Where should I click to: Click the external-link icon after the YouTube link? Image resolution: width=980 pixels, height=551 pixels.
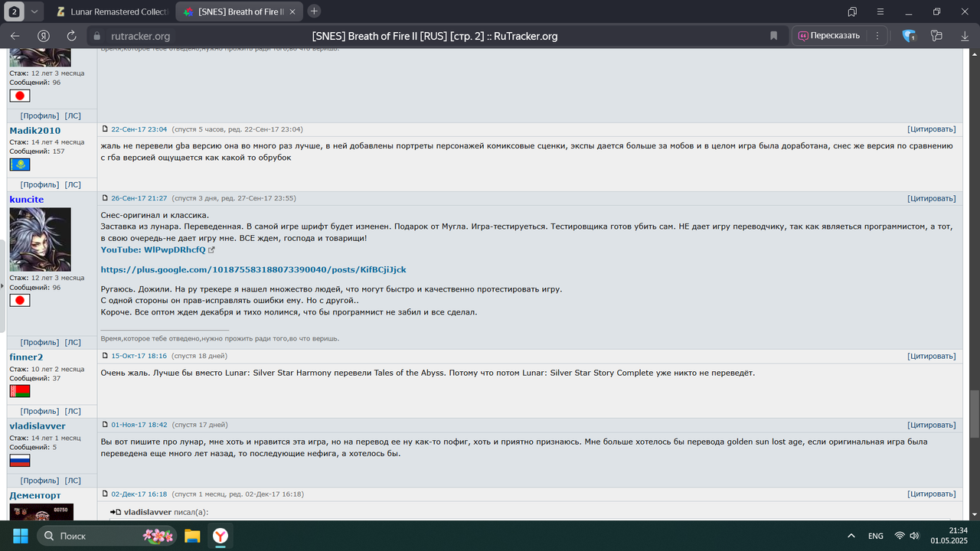coord(212,250)
